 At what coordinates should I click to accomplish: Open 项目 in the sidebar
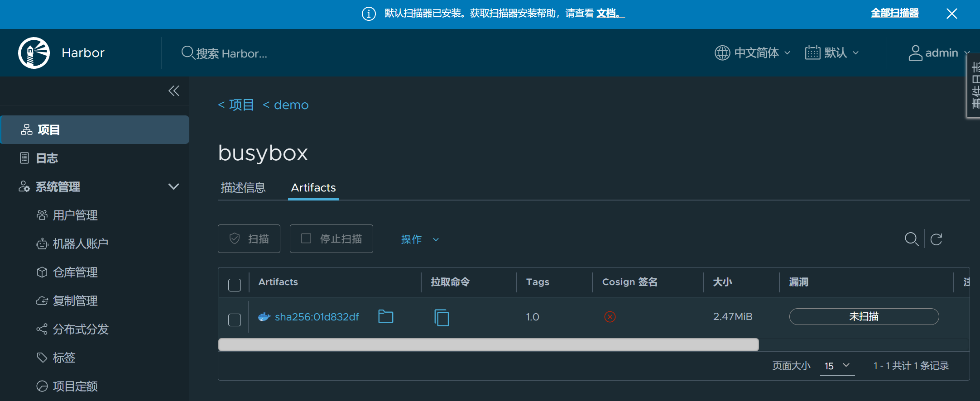95,130
